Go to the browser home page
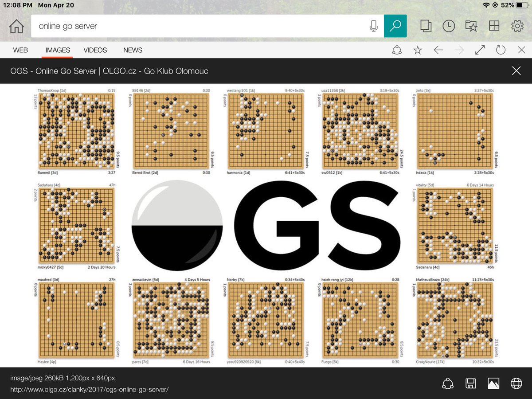 (x=16, y=26)
